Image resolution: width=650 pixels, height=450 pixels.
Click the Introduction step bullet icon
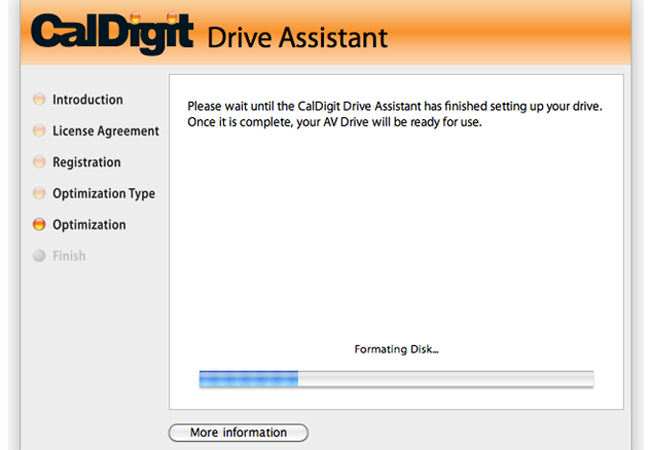coord(39,99)
